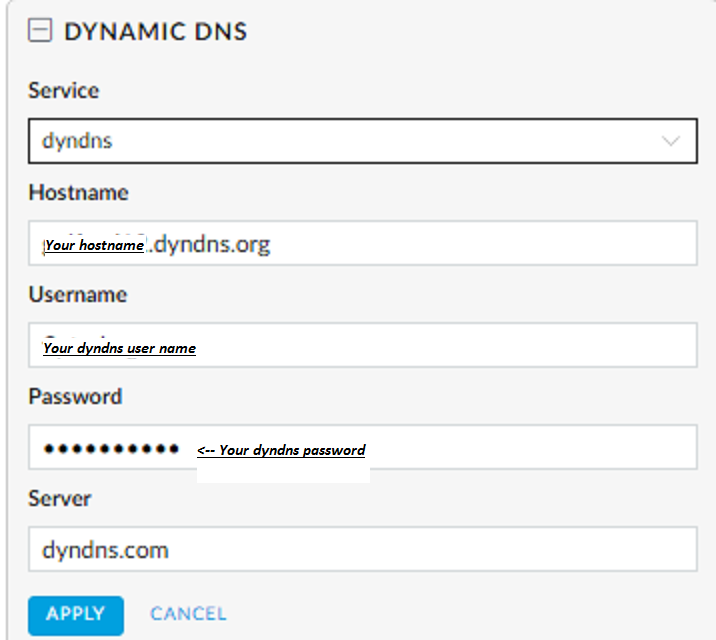
Task: Click the Password label text
Action: [x=75, y=397]
